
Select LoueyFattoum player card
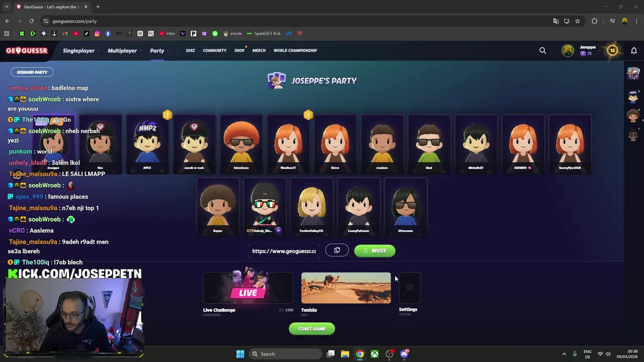point(358,207)
